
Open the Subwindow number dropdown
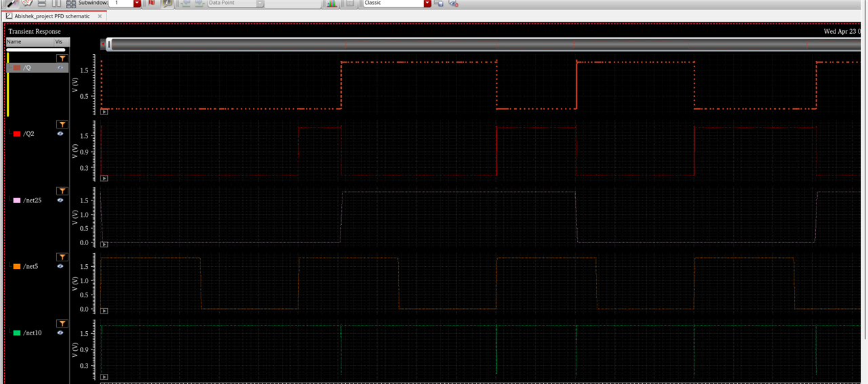[137, 3]
